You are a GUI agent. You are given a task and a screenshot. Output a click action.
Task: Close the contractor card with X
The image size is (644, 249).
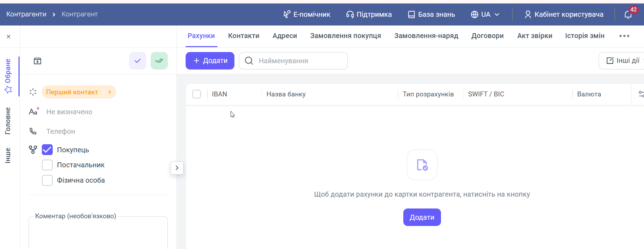tap(9, 37)
